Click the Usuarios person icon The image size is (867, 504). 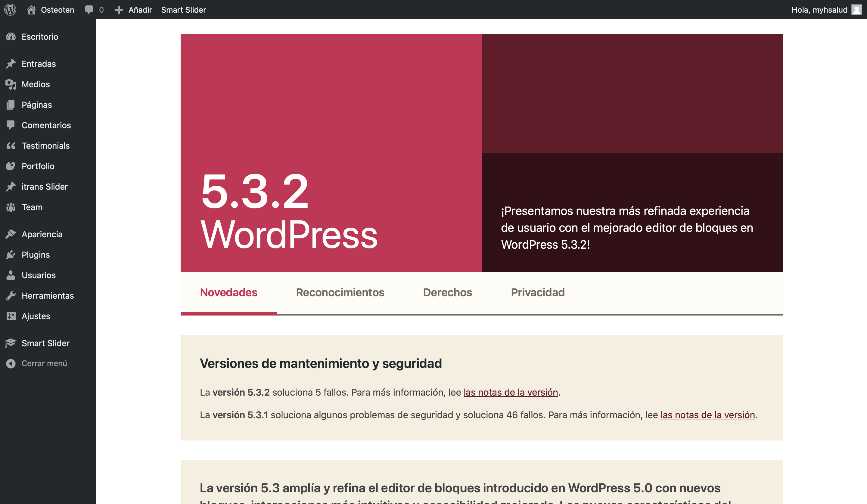click(11, 275)
